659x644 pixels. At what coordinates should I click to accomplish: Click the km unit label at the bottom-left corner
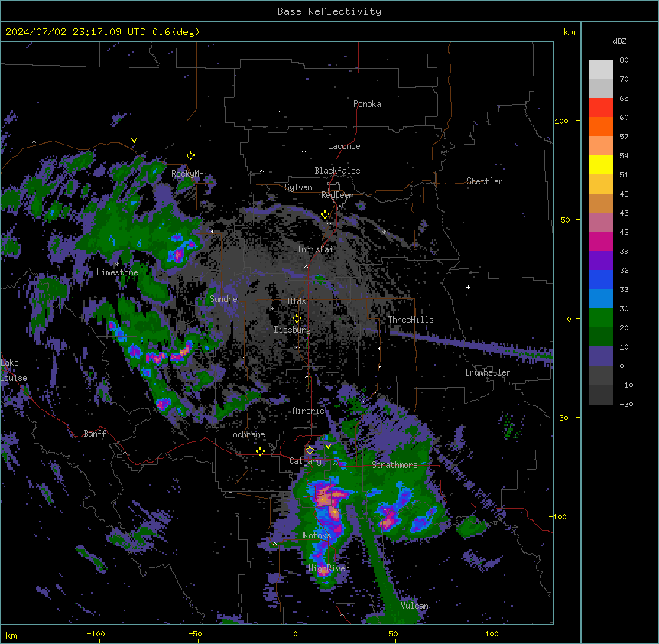click(11, 635)
